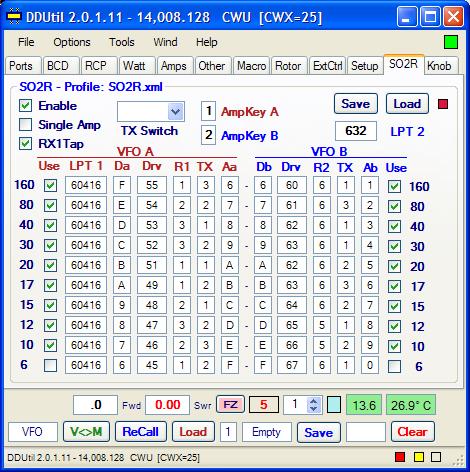This screenshot has width=470, height=472.
Task: Toggle the RX1Tap checkbox
Action: pyautogui.click(x=25, y=144)
